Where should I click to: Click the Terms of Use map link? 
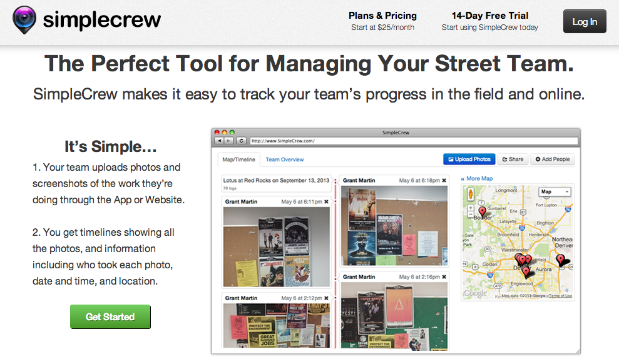coord(560,296)
